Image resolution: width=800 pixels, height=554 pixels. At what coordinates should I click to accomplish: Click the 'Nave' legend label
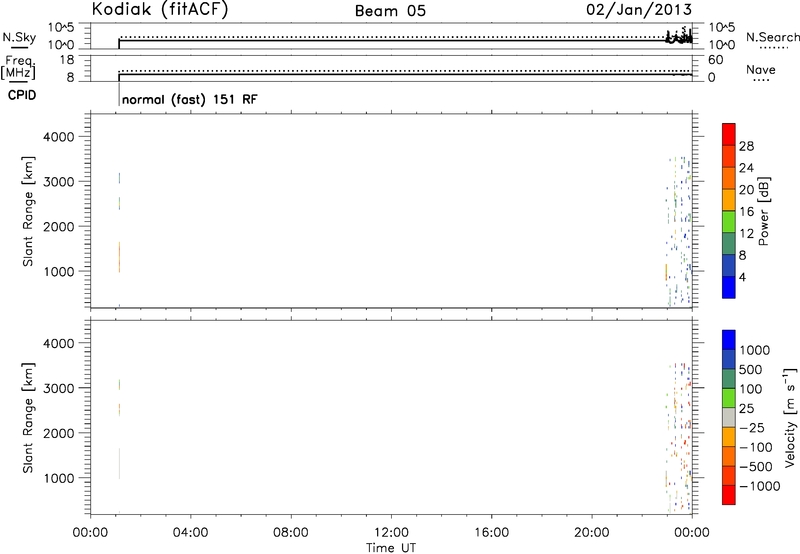pos(760,69)
